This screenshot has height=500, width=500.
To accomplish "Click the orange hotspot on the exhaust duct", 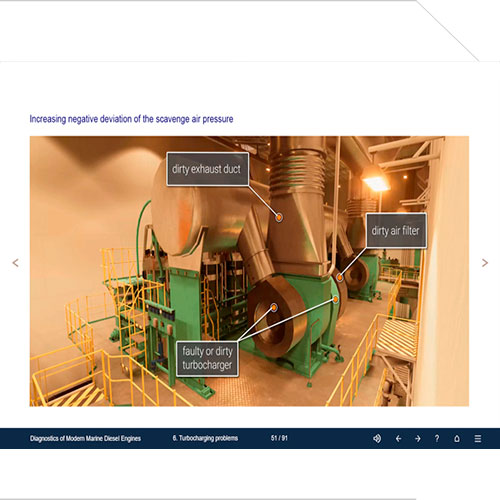I will pyautogui.click(x=279, y=217).
